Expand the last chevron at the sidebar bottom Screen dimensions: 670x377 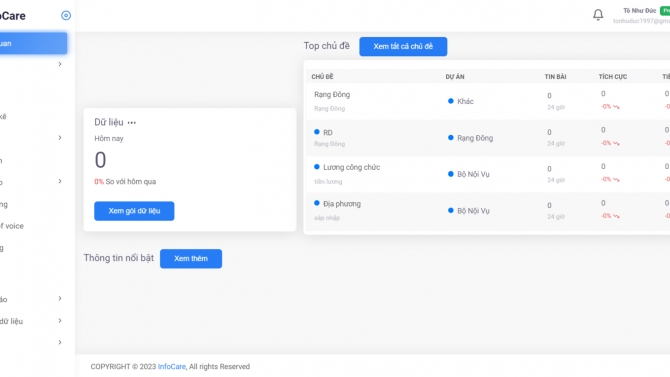60,342
